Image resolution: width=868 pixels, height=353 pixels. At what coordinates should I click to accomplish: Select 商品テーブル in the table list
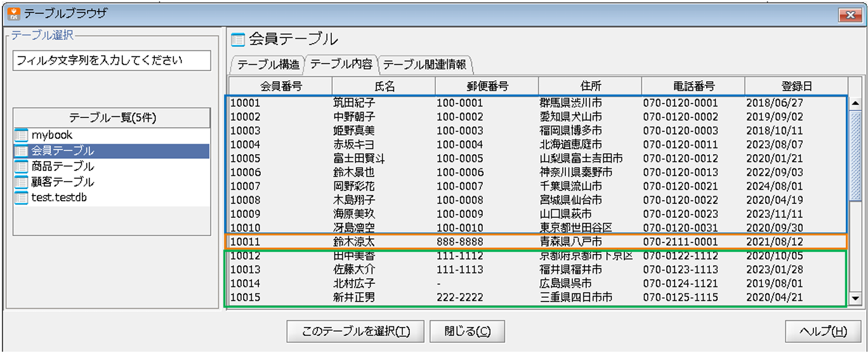pyautogui.click(x=63, y=166)
